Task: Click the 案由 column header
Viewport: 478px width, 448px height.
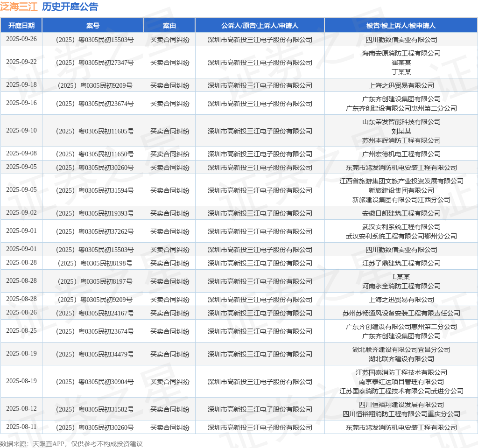Action: 169,26
